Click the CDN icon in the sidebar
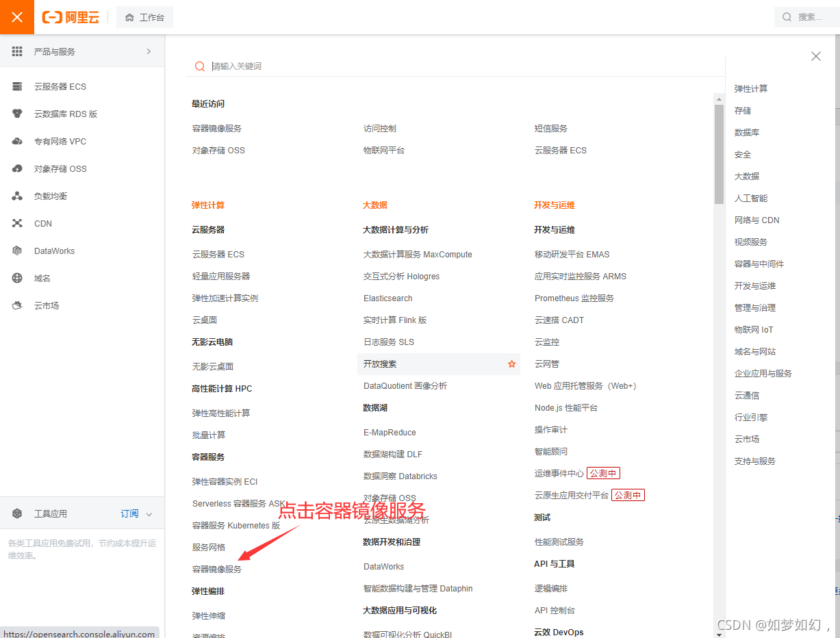840x638 pixels. 18,223
